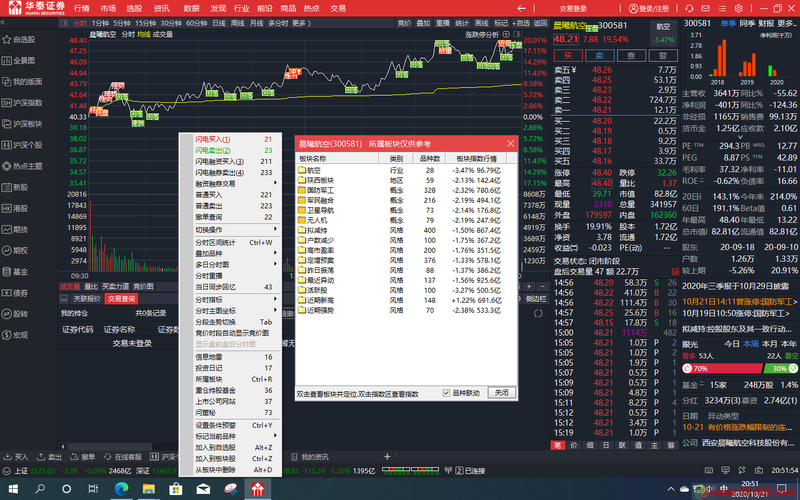Expand 融资融券交易 submenu

point(233,184)
